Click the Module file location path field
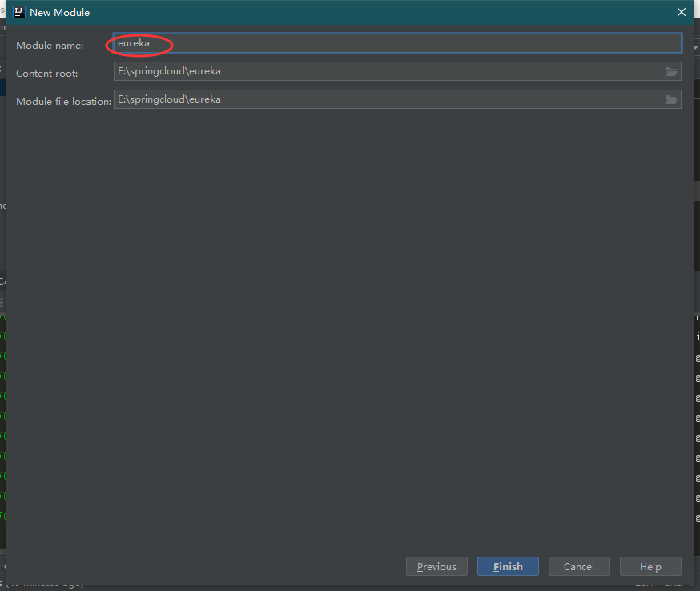The height and width of the screenshot is (591, 700). click(x=397, y=99)
